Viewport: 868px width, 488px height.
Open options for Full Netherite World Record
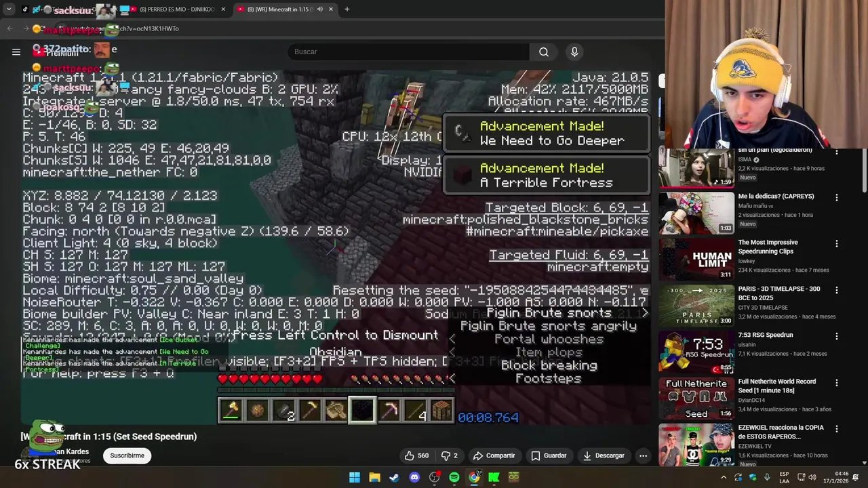[836, 382]
